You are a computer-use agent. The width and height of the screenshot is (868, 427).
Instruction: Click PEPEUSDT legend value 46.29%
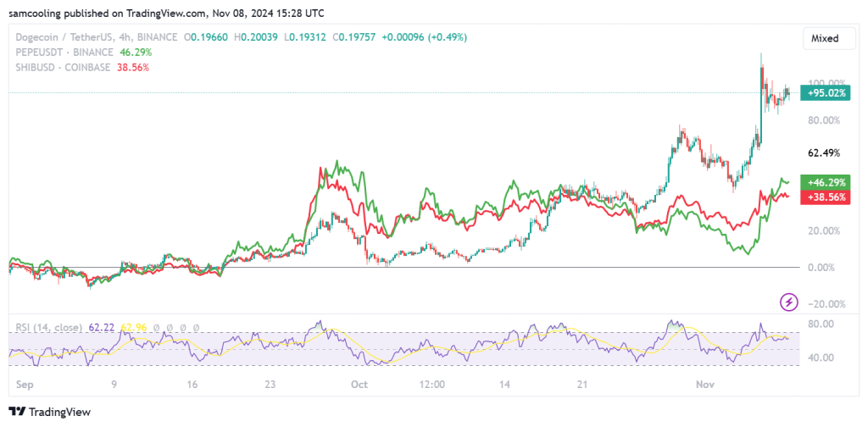134,53
